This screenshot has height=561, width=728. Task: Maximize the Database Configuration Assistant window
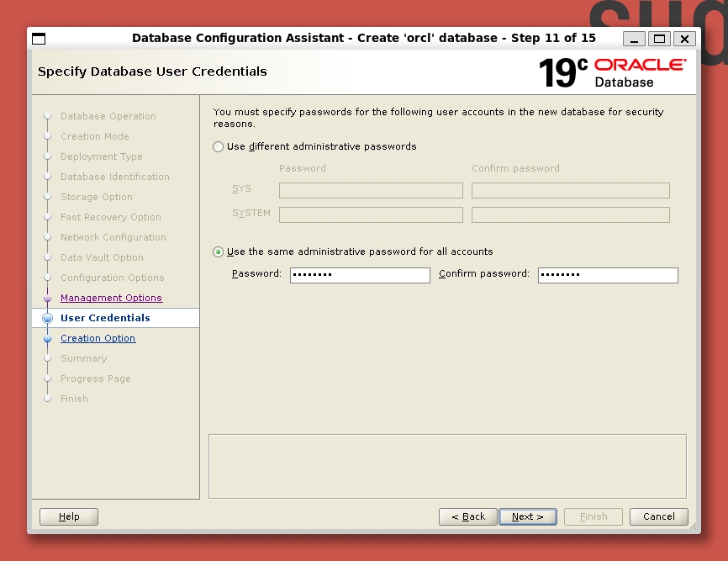pyautogui.click(x=660, y=39)
